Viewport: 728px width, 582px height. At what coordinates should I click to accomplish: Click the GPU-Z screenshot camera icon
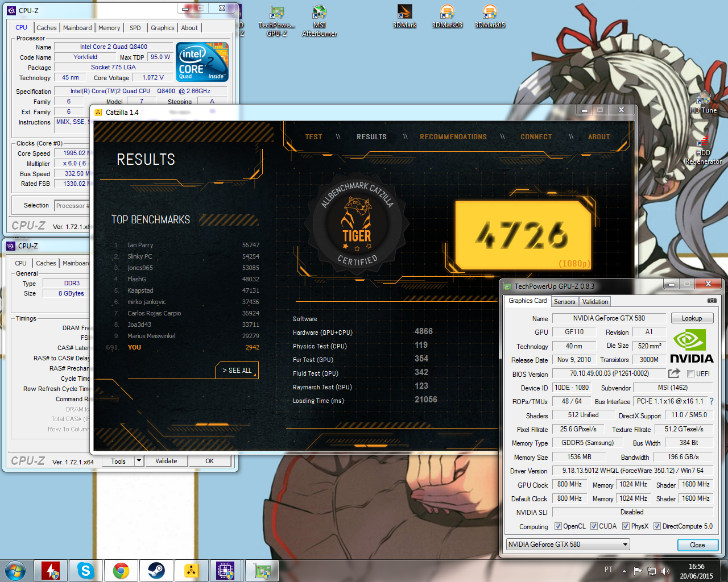click(x=712, y=301)
